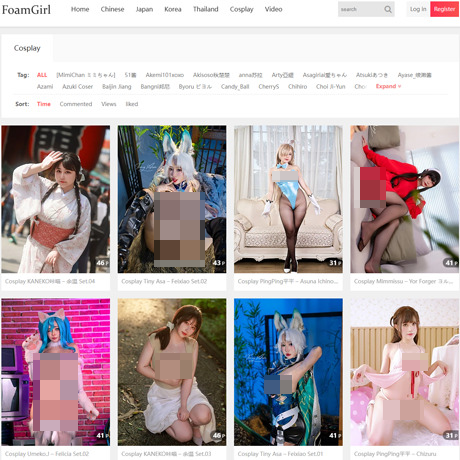Sort posts by Views
This screenshot has height=460, width=460.
pyautogui.click(x=109, y=104)
